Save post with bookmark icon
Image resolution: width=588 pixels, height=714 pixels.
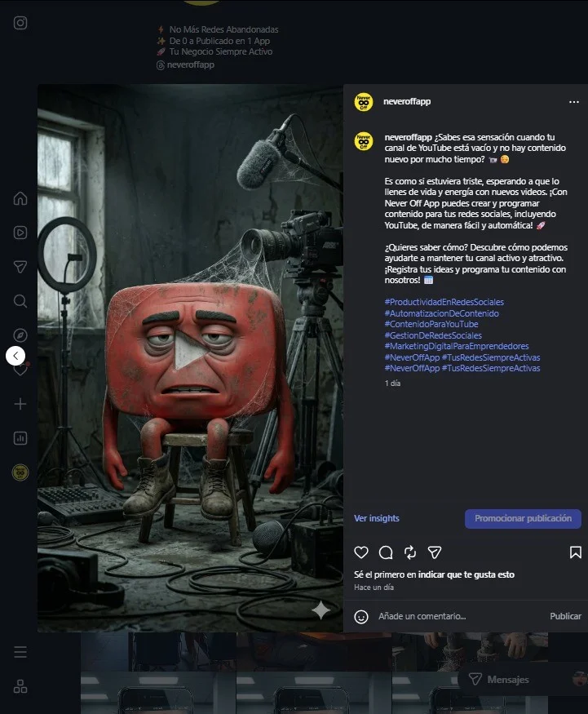tap(575, 552)
